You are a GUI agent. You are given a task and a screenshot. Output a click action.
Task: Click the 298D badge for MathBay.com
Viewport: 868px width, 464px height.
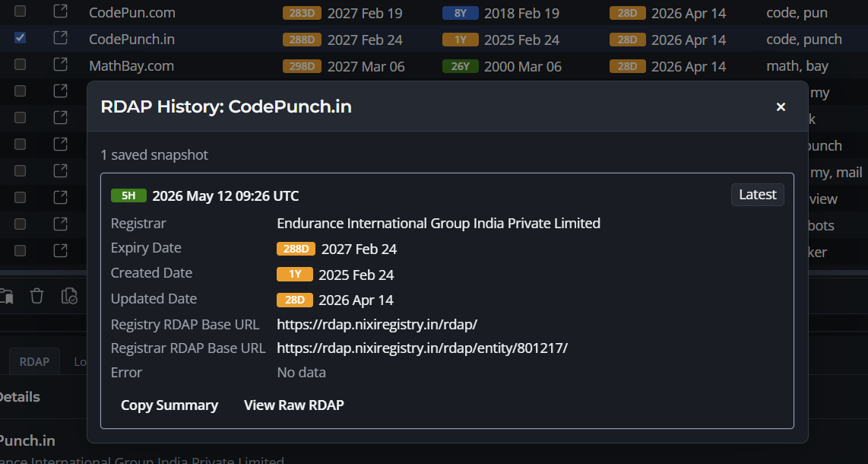(x=303, y=66)
